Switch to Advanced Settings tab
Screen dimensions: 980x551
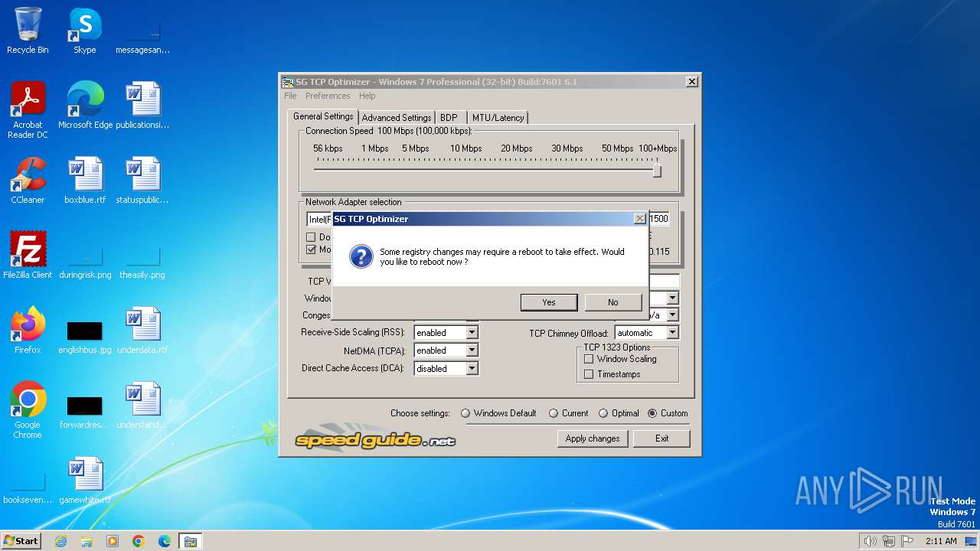click(397, 118)
